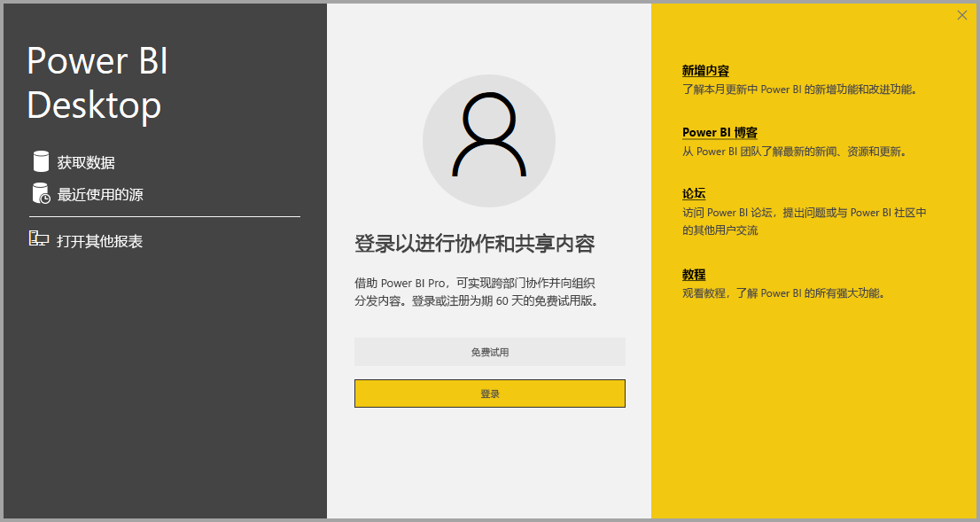Click the recent sources clock-database icon
The width and height of the screenshot is (980, 522).
click(42, 193)
